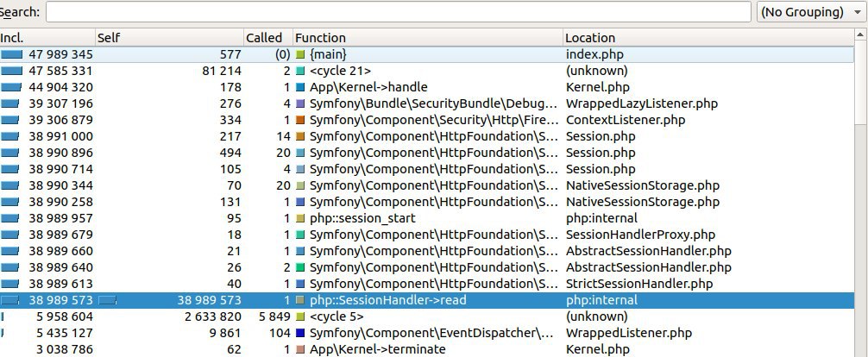Click the color square in the SessionHandlerProxy.php row

click(x=300, y=235)
